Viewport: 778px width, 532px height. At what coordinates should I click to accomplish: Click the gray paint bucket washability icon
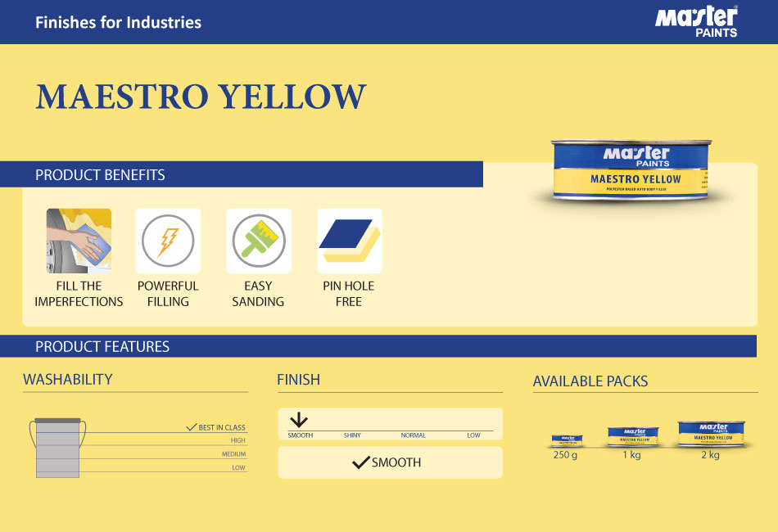(57, 448)
